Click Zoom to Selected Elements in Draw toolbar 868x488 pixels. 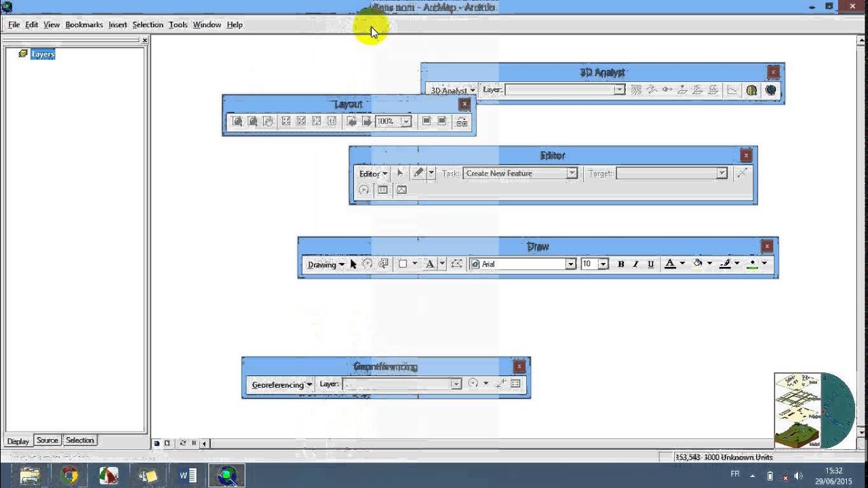[x=383, y=264]
